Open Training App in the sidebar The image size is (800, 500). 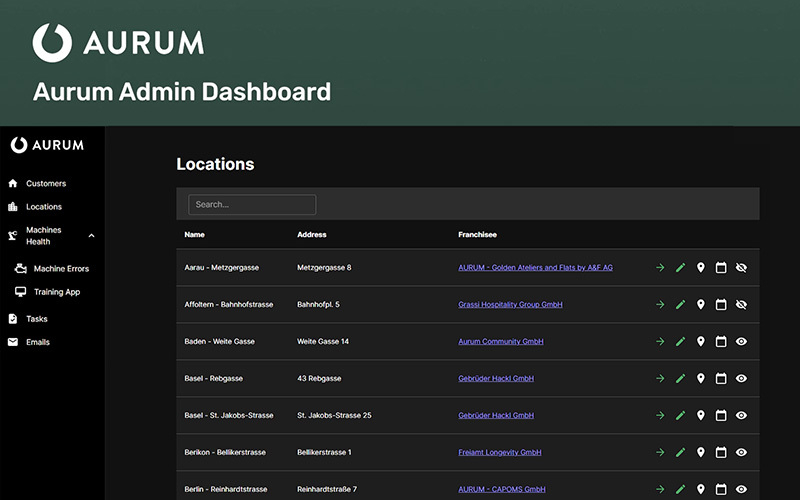point(57,292)
